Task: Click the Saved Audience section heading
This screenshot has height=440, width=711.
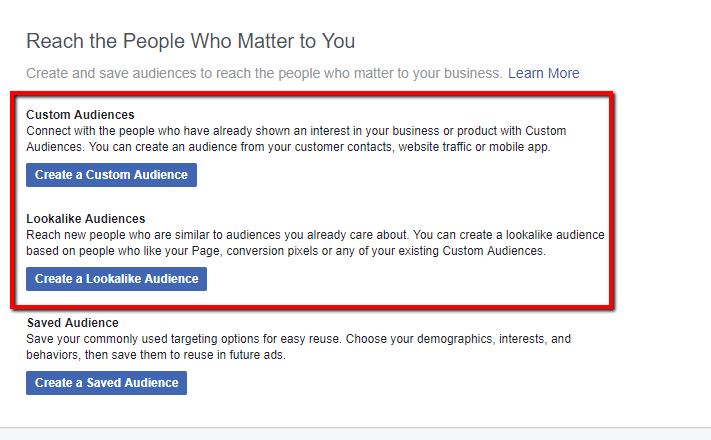Action: click(73, 323)
